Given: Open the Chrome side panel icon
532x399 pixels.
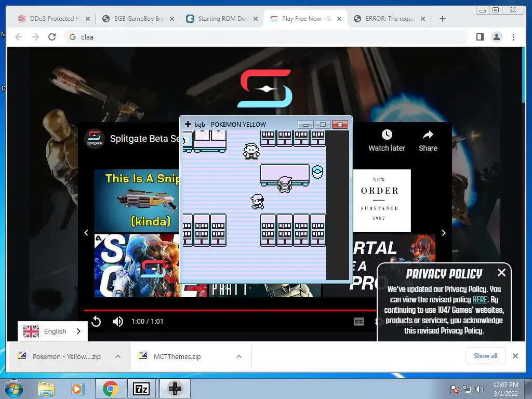Looking at the screenshot, I should (x=480, y=37).
